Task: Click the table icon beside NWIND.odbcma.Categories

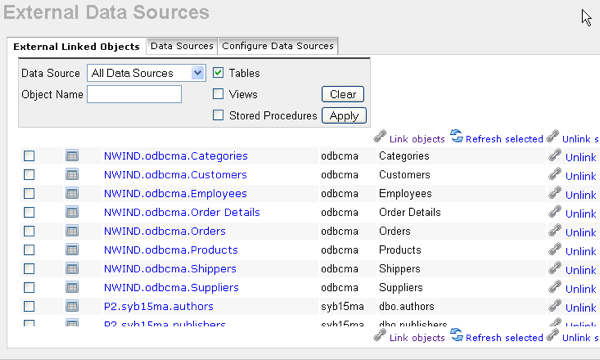Action: [x=72, y=156]
